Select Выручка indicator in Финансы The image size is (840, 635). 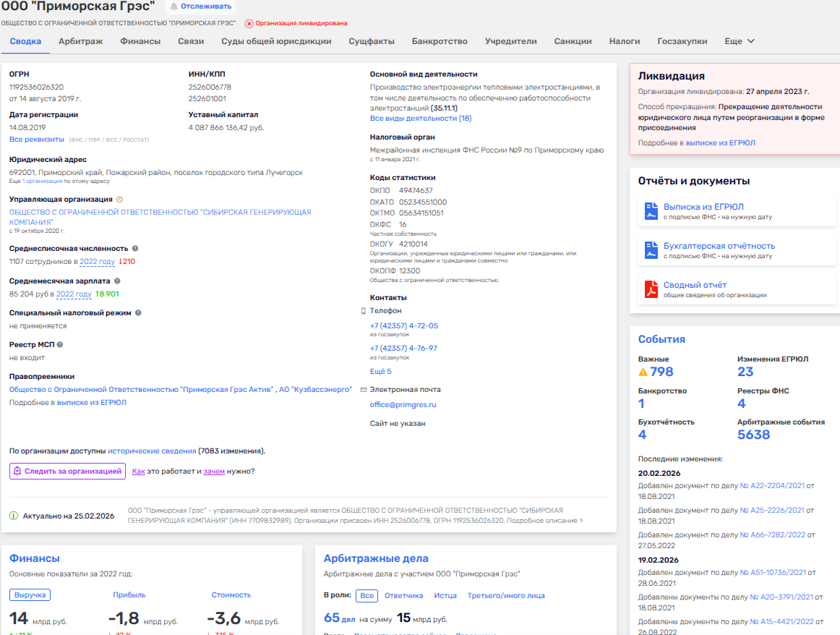click(30, 595)
